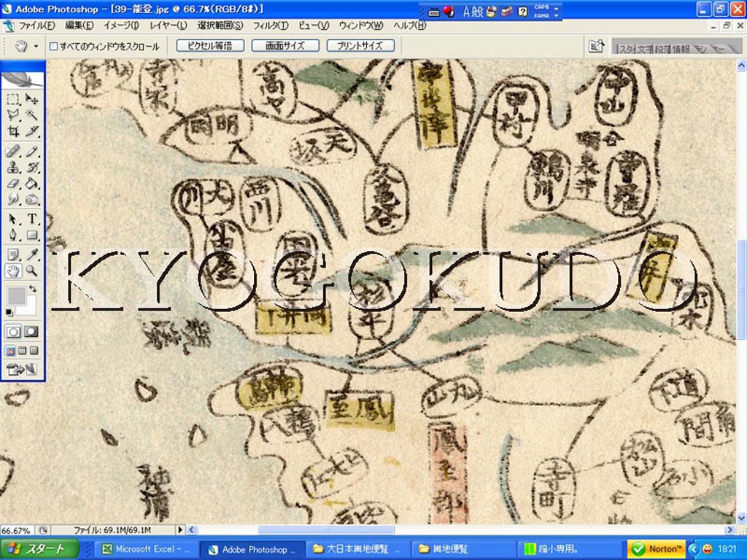Open the 選択範囲 menu
This screenshot has width=747, height=560.
pyautogui.click(x=220, y=26)
